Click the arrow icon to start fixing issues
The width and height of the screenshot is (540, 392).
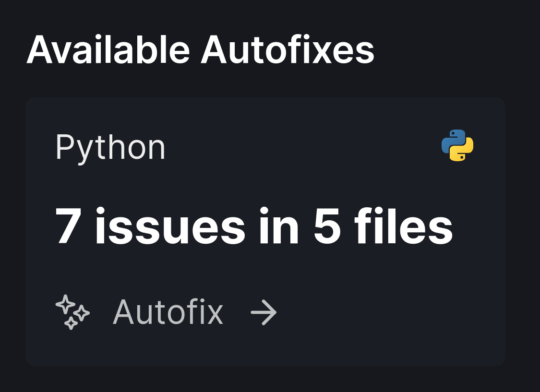tap(263, 312)
